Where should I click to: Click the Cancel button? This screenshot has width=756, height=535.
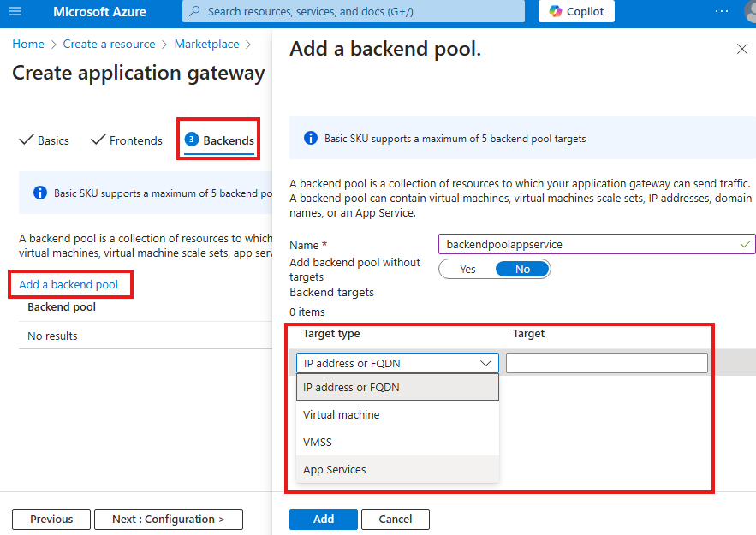396,519
